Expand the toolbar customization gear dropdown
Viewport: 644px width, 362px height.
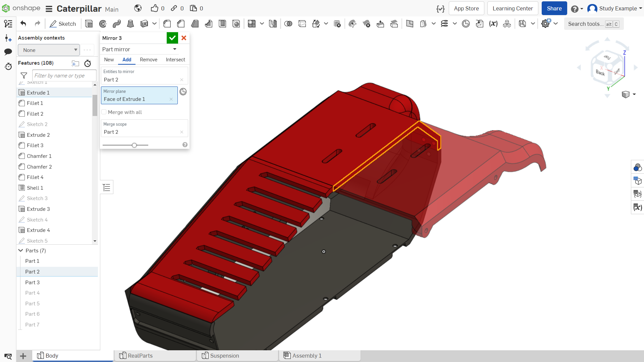click(x=556, y=23)
